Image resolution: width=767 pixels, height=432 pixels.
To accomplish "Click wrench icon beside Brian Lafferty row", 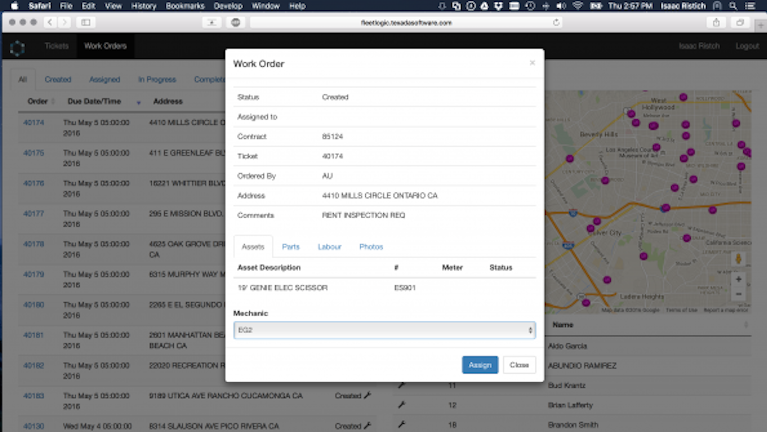I will pos(401,405).
